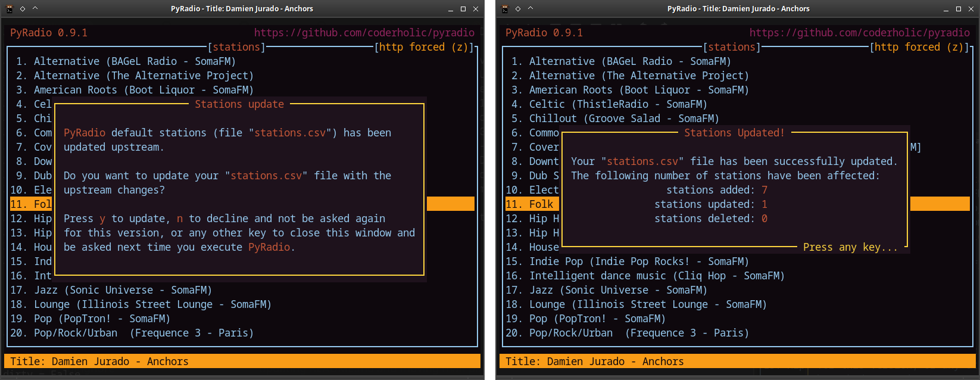Open github pyradio link in Stations Updated! window
Image resolution: width=980 pixels, height=380 pixels.
tap(860, 33)
